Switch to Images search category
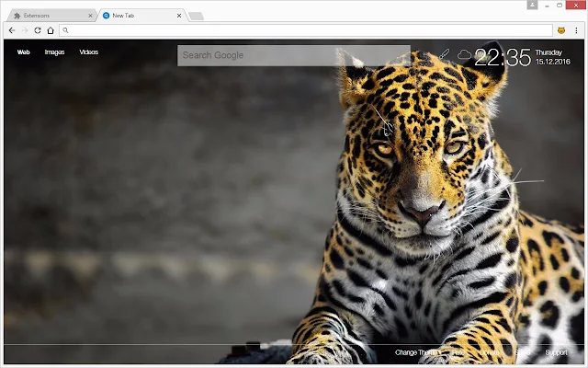588x368 pixels. pos(55,52)
